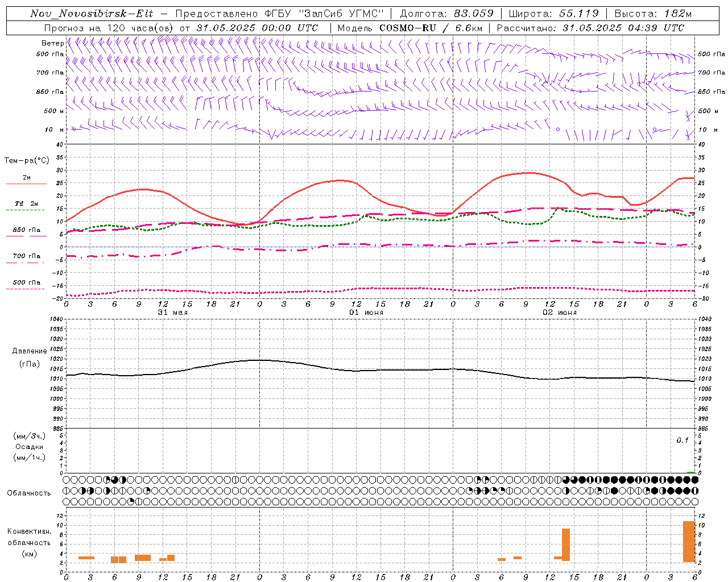
Task: Select the 31 мая date label
Action: click(x=173, y=312)
